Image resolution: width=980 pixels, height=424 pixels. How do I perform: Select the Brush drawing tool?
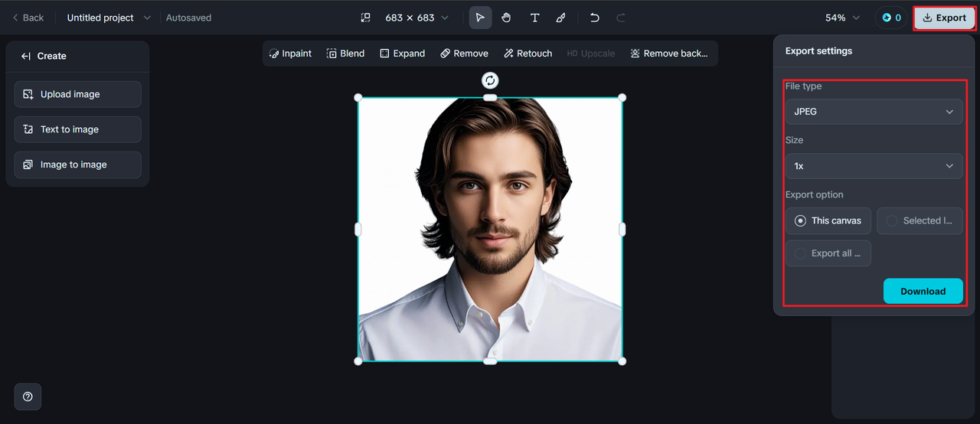[x=561, y=18]
